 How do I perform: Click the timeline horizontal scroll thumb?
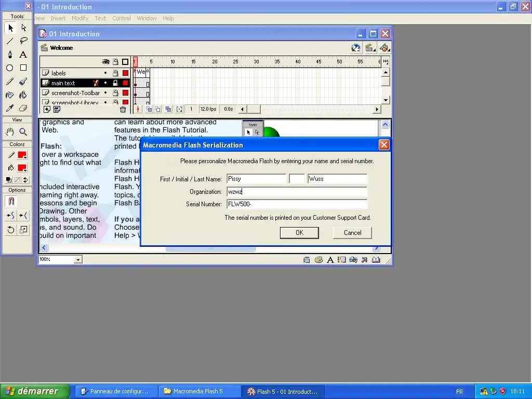tap(254, 109)
